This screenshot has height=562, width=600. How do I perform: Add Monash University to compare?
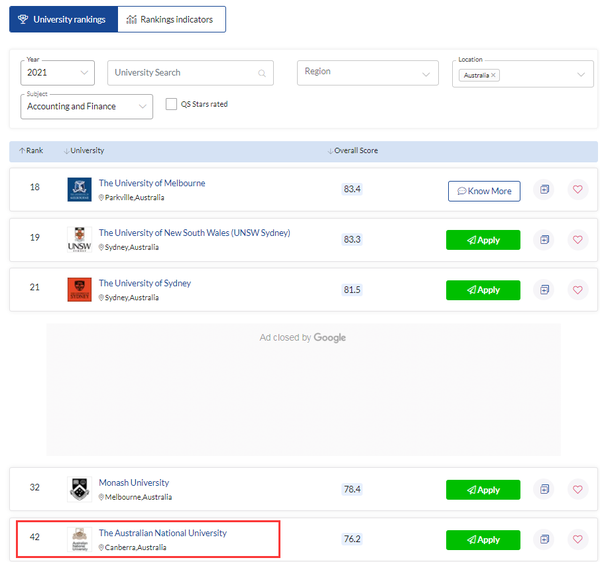point(544,489)
